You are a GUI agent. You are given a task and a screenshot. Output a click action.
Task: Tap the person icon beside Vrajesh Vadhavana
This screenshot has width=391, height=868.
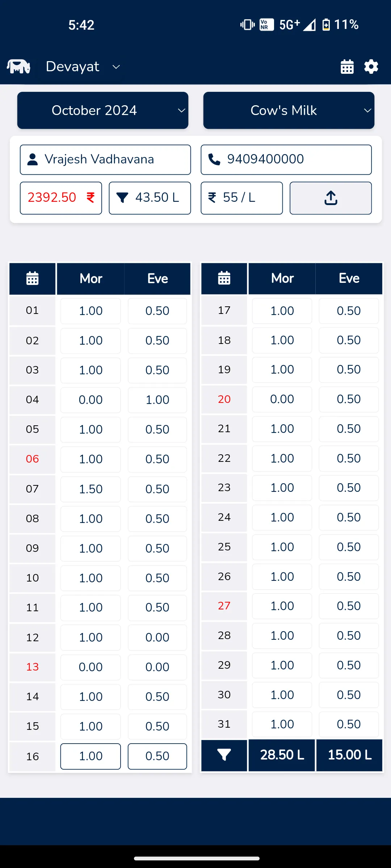tap(33, 159)
